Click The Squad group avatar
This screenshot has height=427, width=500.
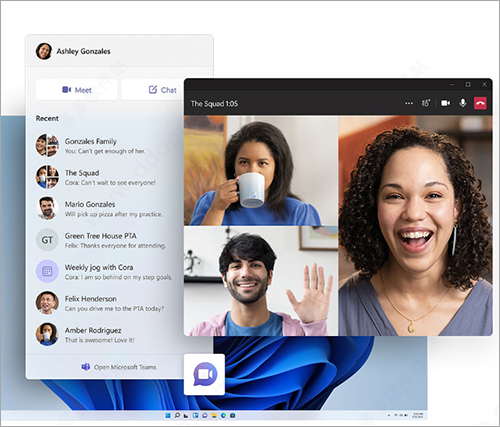(47, 177)
